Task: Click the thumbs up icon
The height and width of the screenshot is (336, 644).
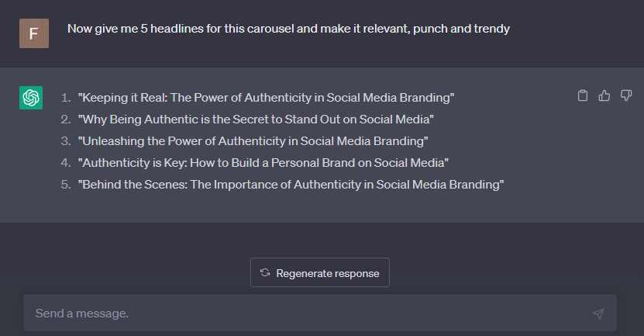Action: 604,96
